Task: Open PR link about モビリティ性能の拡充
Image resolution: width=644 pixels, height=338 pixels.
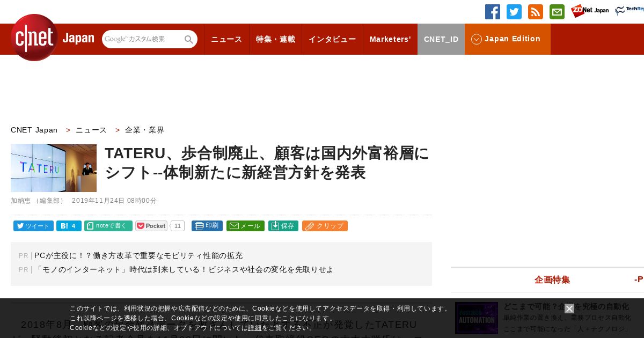Action: pos(138,256)
